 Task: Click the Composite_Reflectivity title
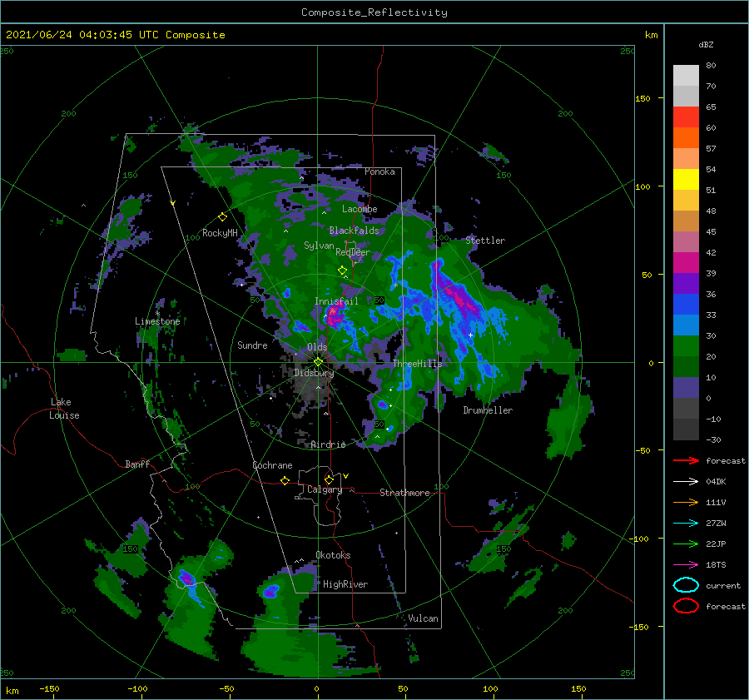click(x=374, y=12)
